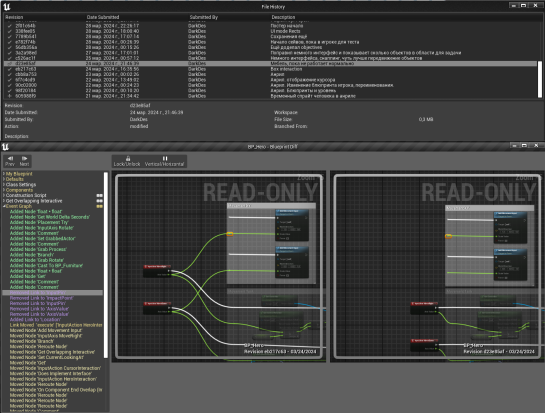This screenshot has width=545, height=413.
Task: Click the Unreal logo in Blueprint Diff title bar
Action: click(x=6, y=146)
